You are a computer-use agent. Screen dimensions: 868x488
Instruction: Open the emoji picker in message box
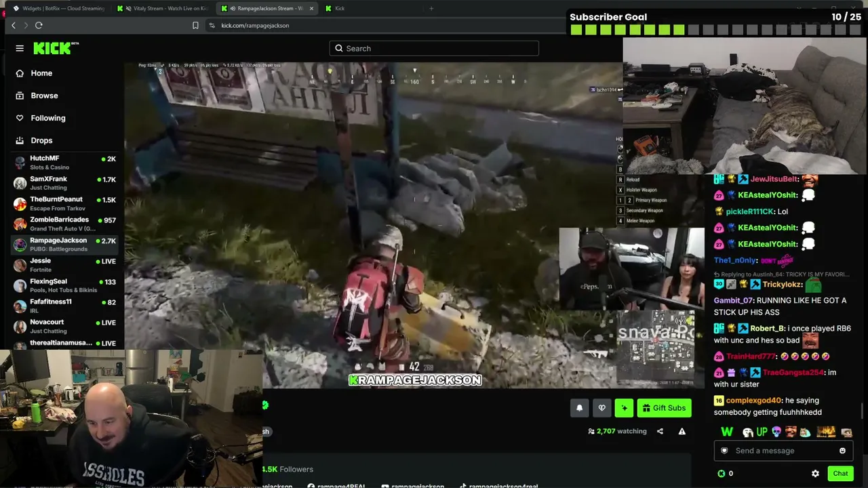click(842, 451)
